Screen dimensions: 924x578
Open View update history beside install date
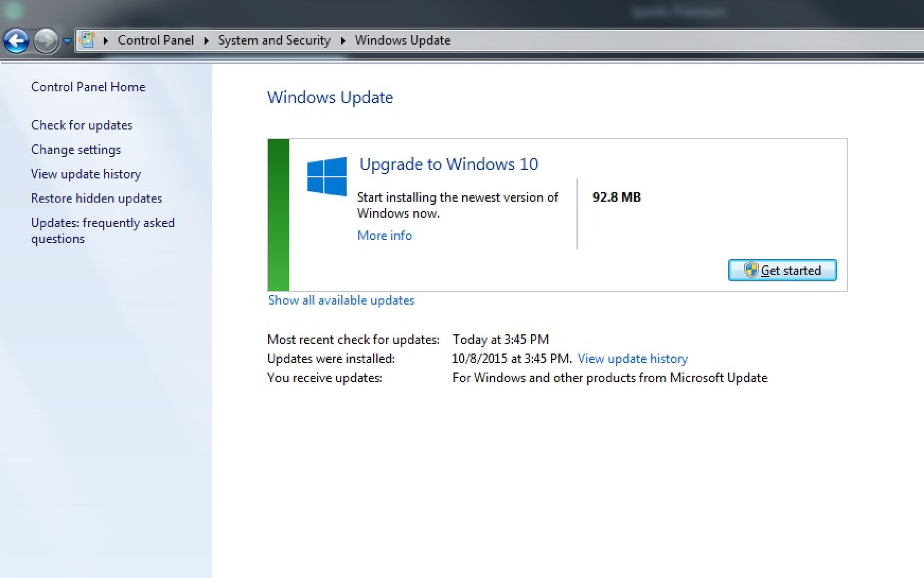click(632, 359)
